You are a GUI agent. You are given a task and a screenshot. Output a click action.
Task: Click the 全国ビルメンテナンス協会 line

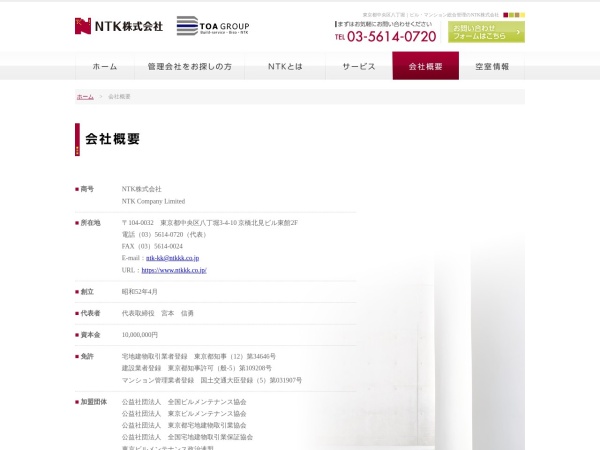(x=184, y=402)
